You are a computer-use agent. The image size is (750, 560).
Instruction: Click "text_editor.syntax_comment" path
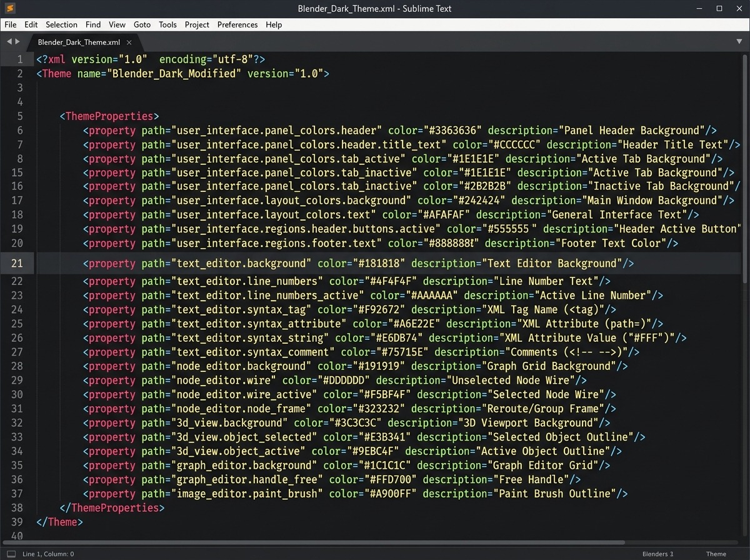[254, 352]
